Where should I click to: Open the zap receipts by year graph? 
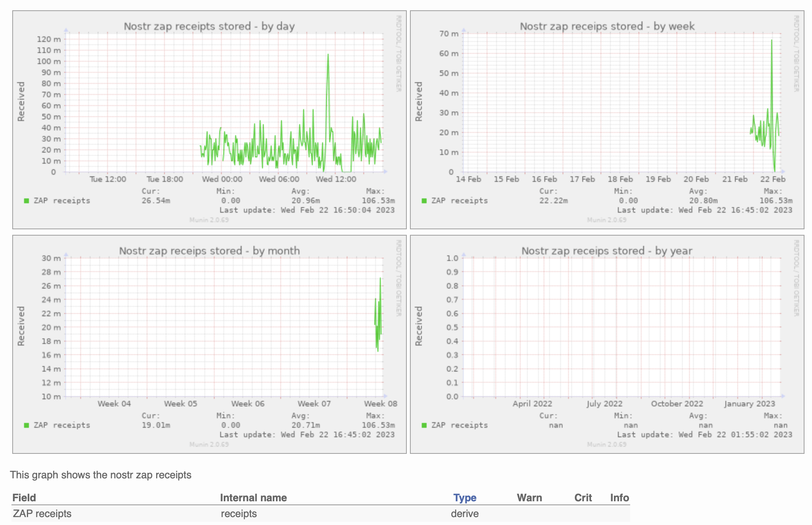607,344
